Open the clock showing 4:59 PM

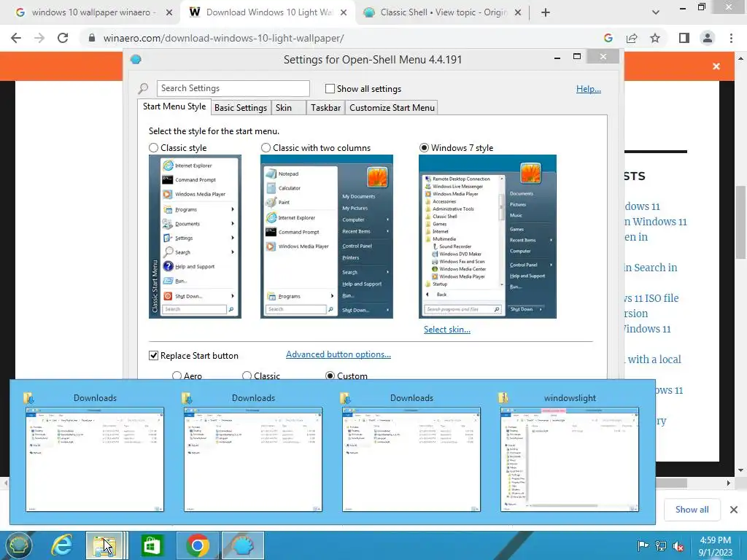pyautogui.click(x=716, y=545)
